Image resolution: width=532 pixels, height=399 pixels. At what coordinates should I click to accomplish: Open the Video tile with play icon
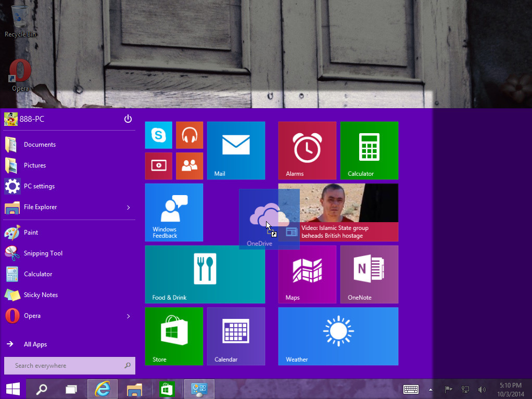(x=158, y=166)
